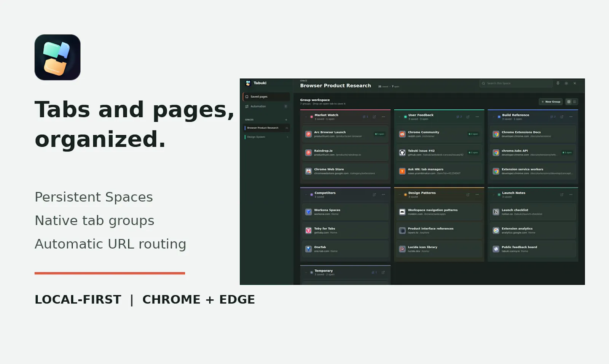The width and height of the screenshot is (609, 364).
Task: Click the Tabuki logo in the sidebar
Action: 248,83
